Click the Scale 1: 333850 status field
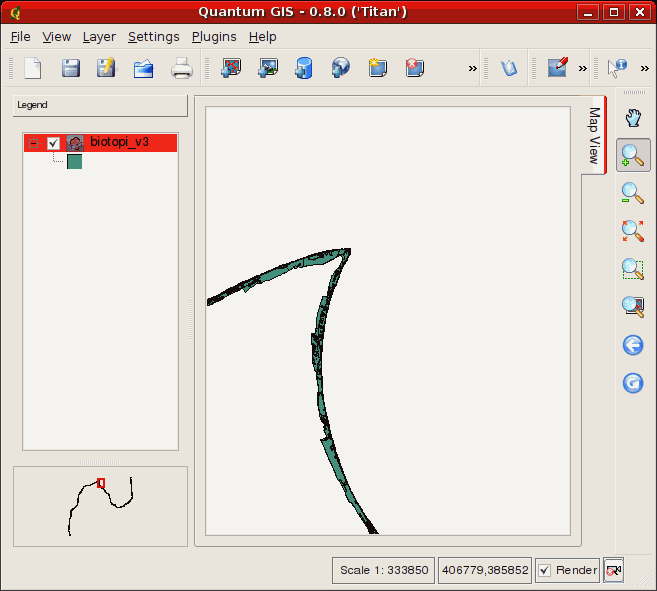 pos(384,570)
